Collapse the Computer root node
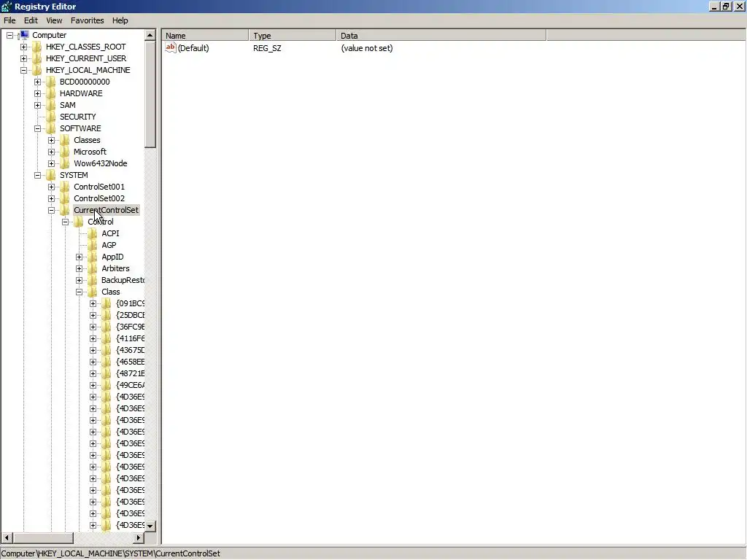747x560 pixels. [9, 35]
